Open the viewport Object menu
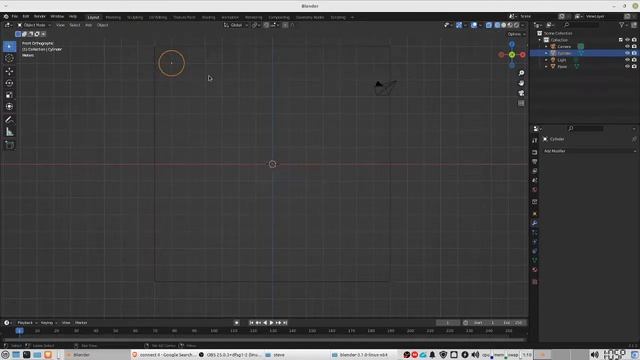 [102, 25]
